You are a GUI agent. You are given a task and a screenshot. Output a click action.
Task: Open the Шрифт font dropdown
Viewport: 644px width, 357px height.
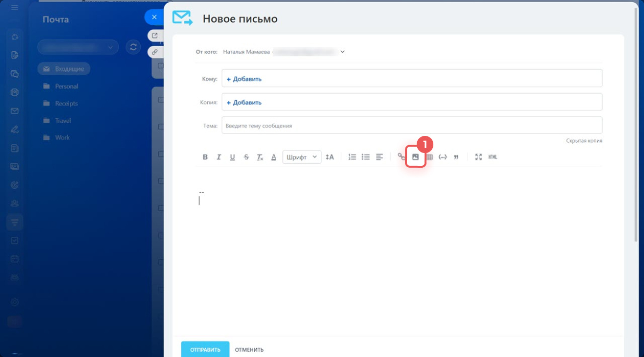click(302, 157)
